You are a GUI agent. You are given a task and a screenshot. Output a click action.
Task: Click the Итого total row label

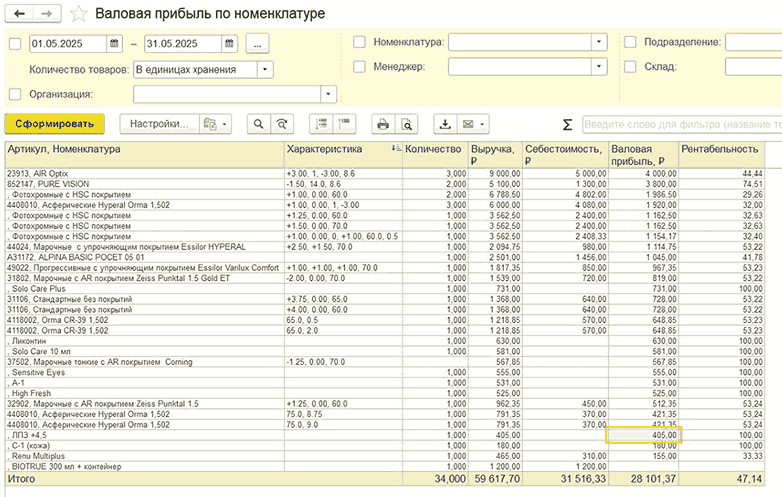[x=21, y=479]
